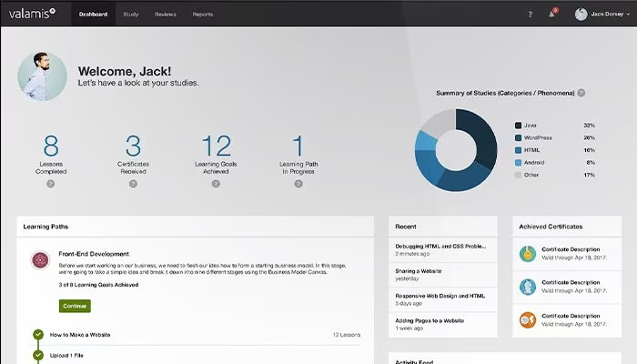Open the notifications bell icon

pyautogui.click(x=551, y=15)
